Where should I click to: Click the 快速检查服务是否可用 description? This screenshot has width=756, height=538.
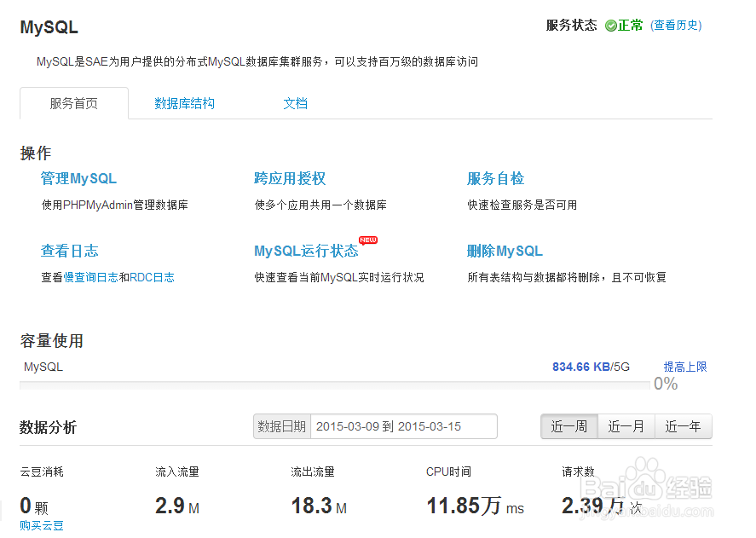522,205
